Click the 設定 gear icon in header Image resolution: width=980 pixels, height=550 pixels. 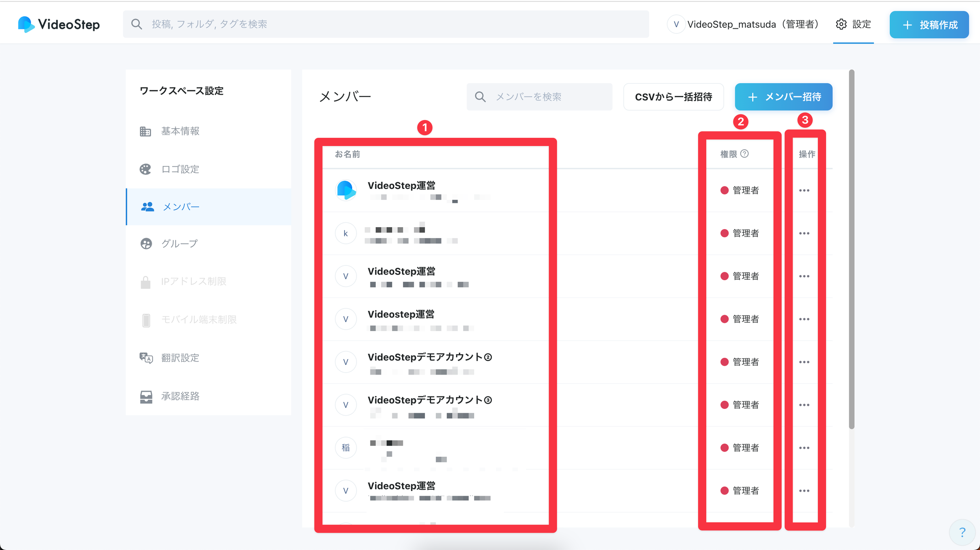[841, 24]
